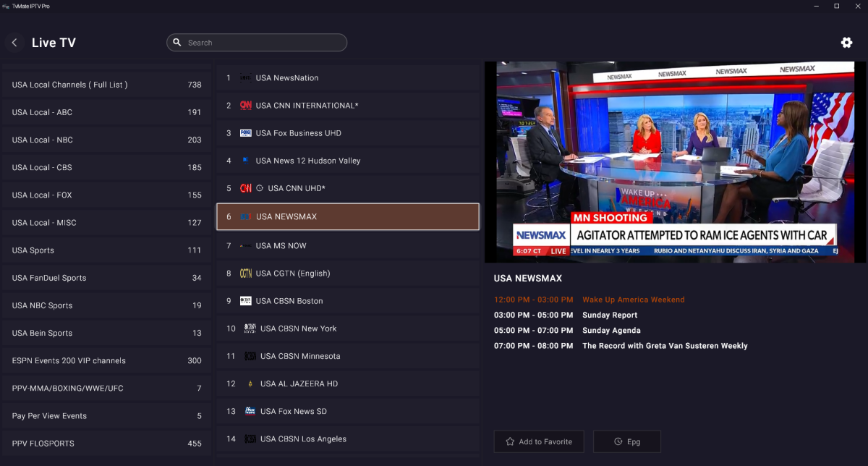The width and height of the screenshot is (868, 466).
Task: Open the Epg program guide button
Action: [x=626, y=441]
